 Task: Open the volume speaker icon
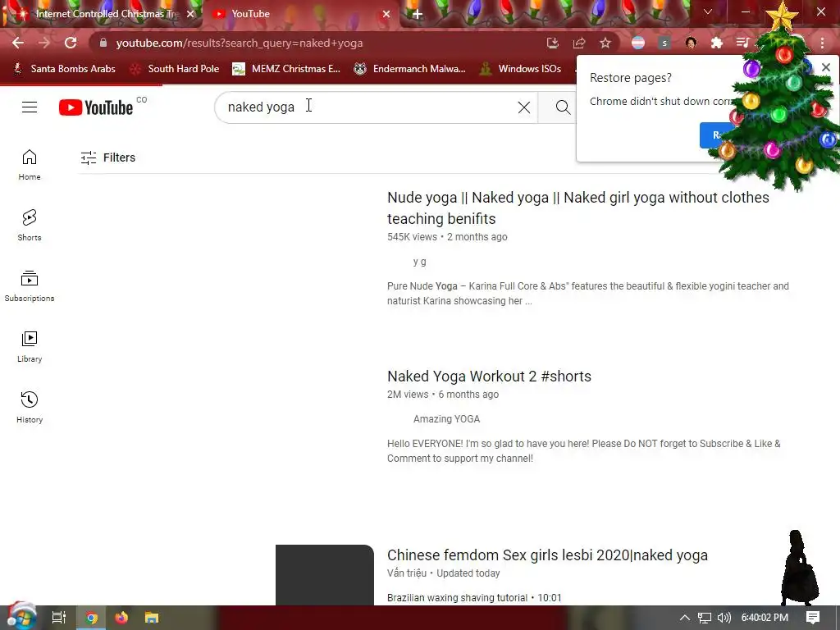[x=724, y=618]
